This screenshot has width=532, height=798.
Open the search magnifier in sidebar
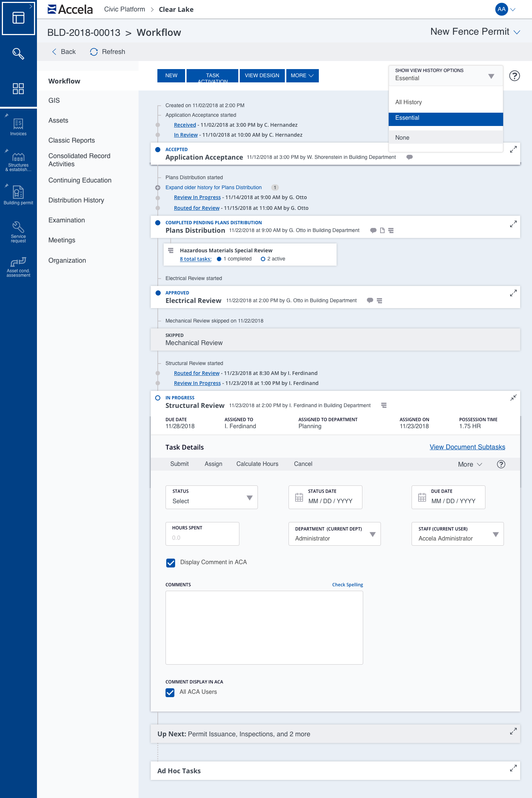pos(18,54)
